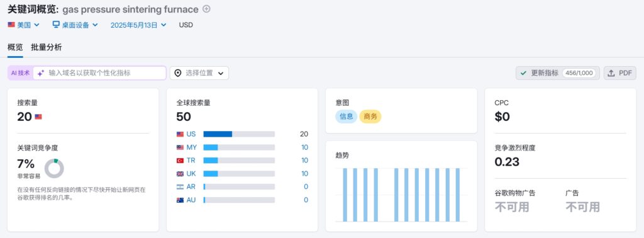The width and height of the screenshot is (644, 238).
Task: Click the location pin icon
Action: 178,73
